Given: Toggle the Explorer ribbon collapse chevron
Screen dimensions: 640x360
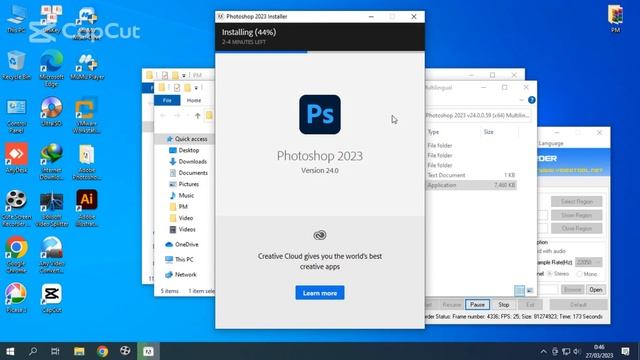Looking at the screenshot, I should click(521, 100).
